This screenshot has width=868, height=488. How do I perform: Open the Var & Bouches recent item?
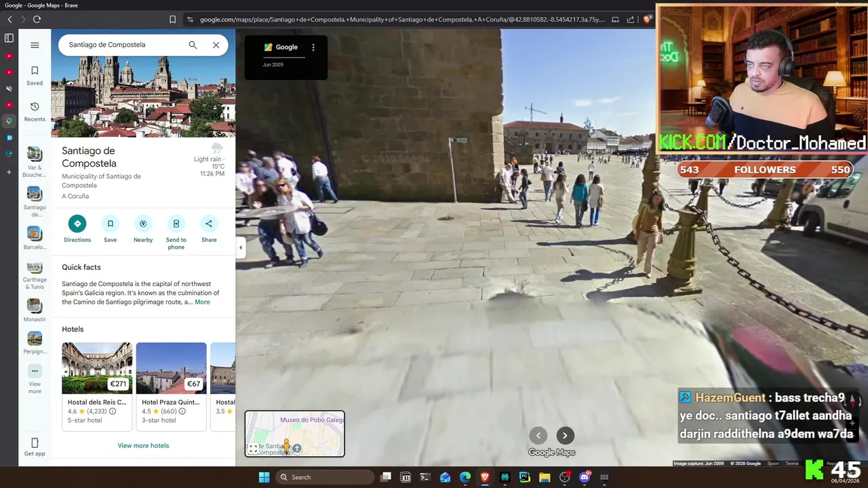(35, 162)
